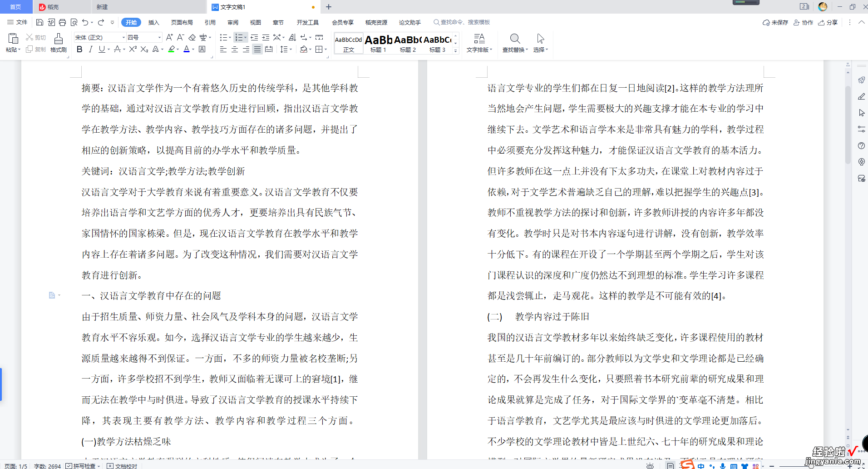Click the help question-mark icon in right sidebar
Screen dimensions: 868x469
(x=861, y=145)
